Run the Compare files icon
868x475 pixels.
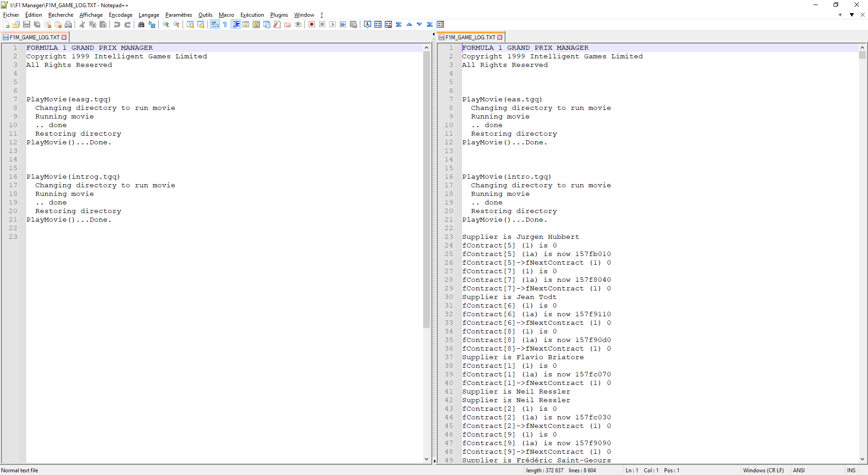(378, 24)
